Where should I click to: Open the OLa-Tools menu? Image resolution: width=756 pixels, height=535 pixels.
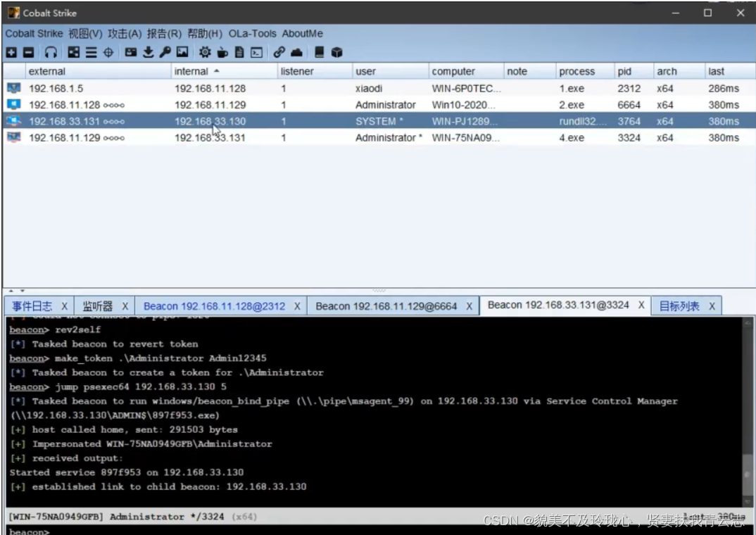point(252,34)
